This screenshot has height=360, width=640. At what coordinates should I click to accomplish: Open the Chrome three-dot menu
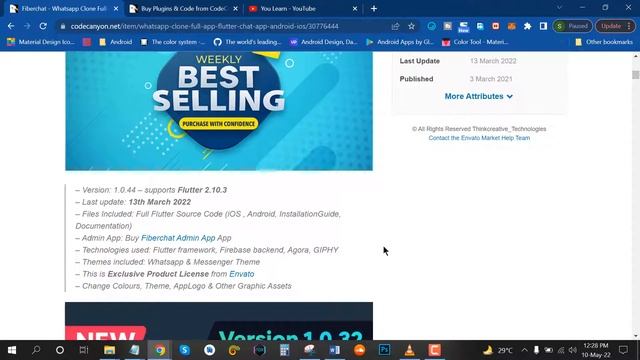click(x=629, y=26)
